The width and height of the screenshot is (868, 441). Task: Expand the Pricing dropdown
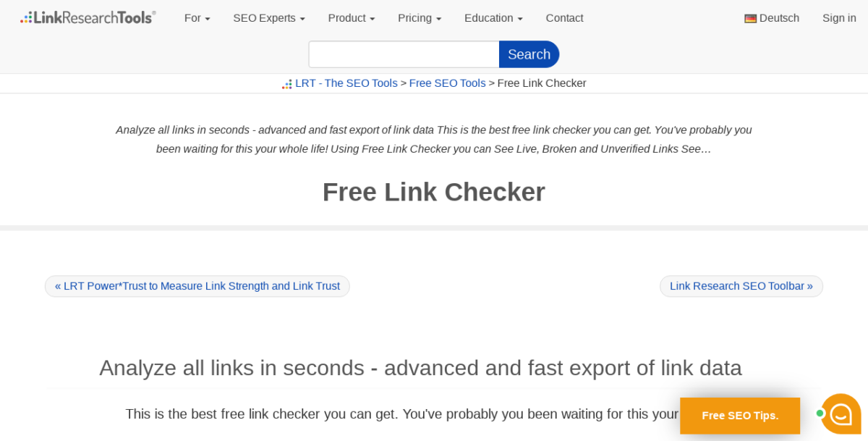(x=419, y=17)
